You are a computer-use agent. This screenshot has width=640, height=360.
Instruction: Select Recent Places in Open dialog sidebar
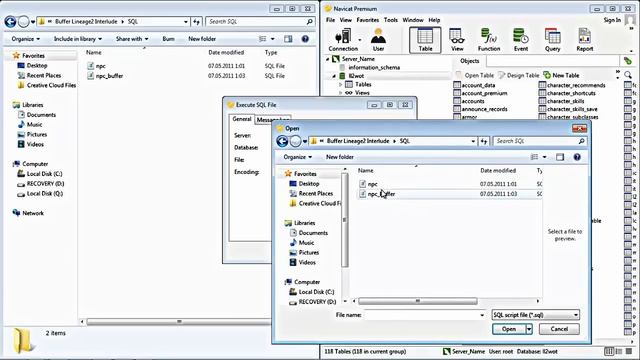click(x=311, y=193)
